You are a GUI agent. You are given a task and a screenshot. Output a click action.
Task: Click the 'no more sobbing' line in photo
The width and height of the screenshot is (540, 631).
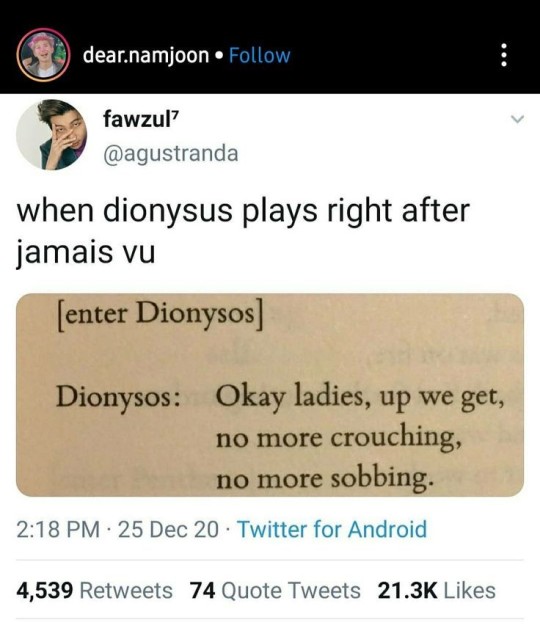point(326,478)
